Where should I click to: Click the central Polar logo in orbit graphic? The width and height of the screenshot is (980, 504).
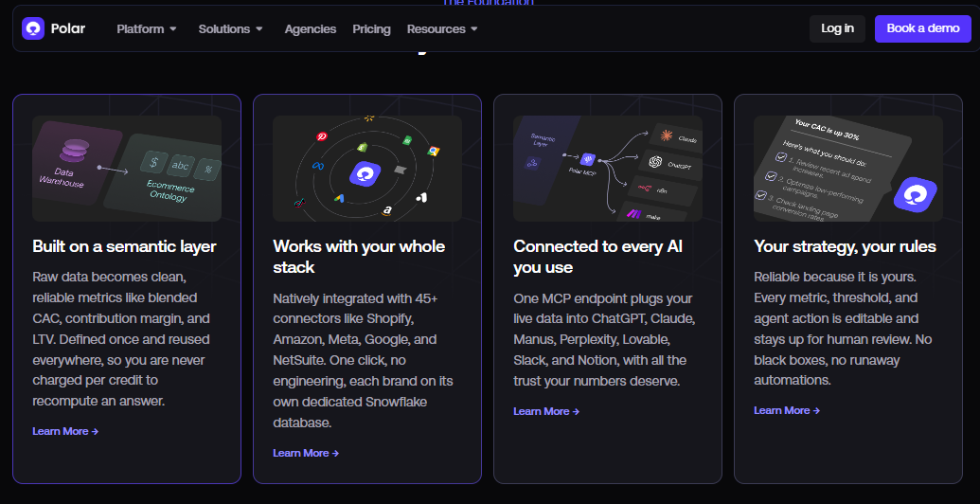(x=365, y=173)
